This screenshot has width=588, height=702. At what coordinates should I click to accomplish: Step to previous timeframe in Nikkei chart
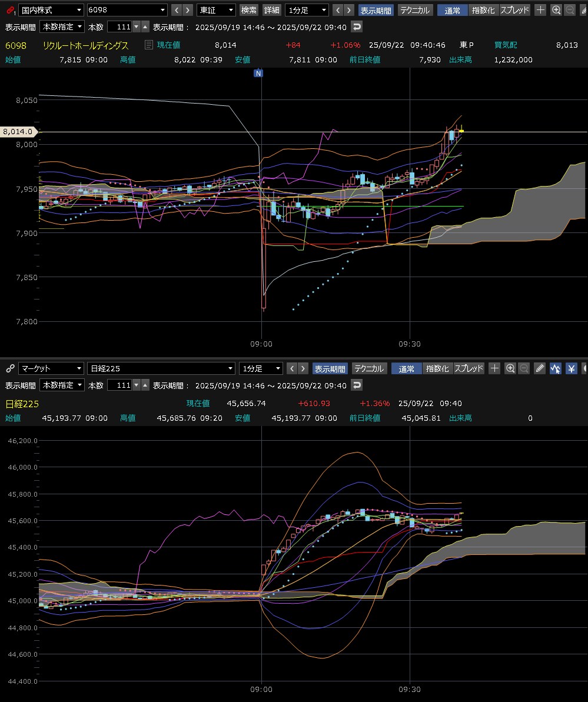click(292, 368)
